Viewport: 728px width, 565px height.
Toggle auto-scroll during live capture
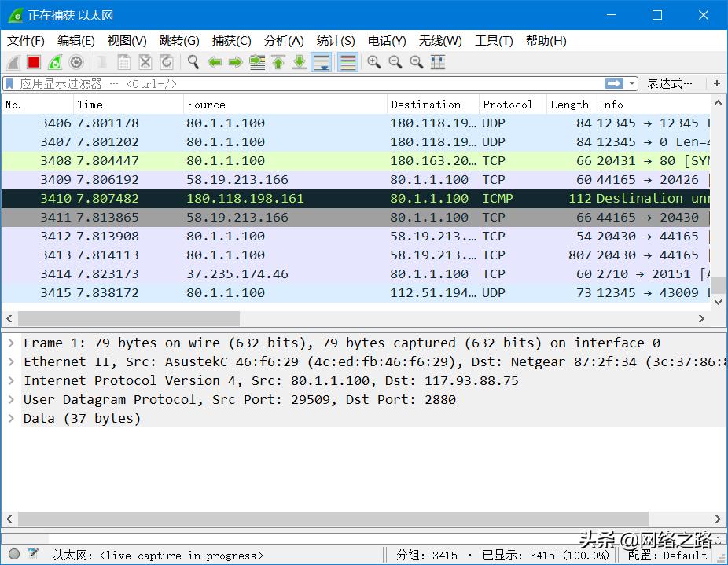321,62
